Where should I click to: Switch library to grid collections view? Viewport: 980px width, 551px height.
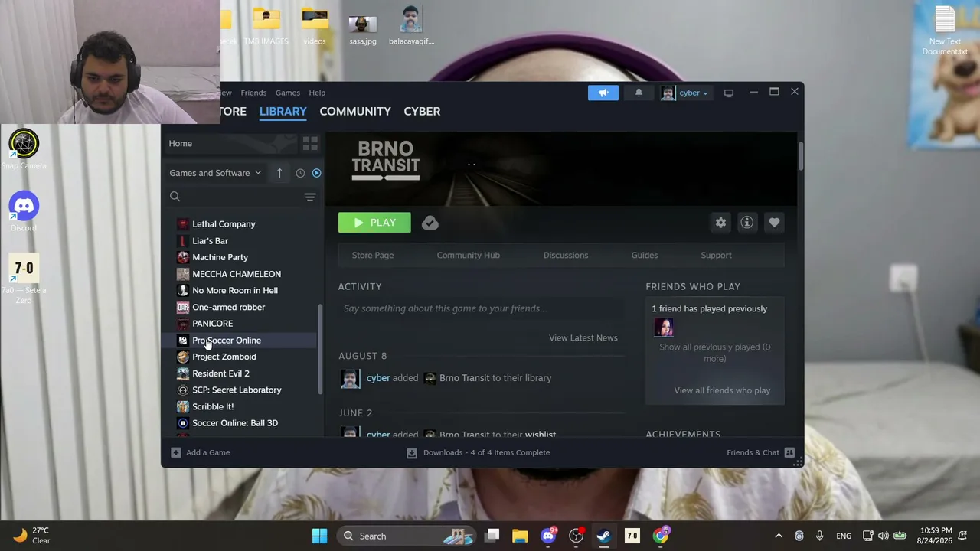coord(310,143)
